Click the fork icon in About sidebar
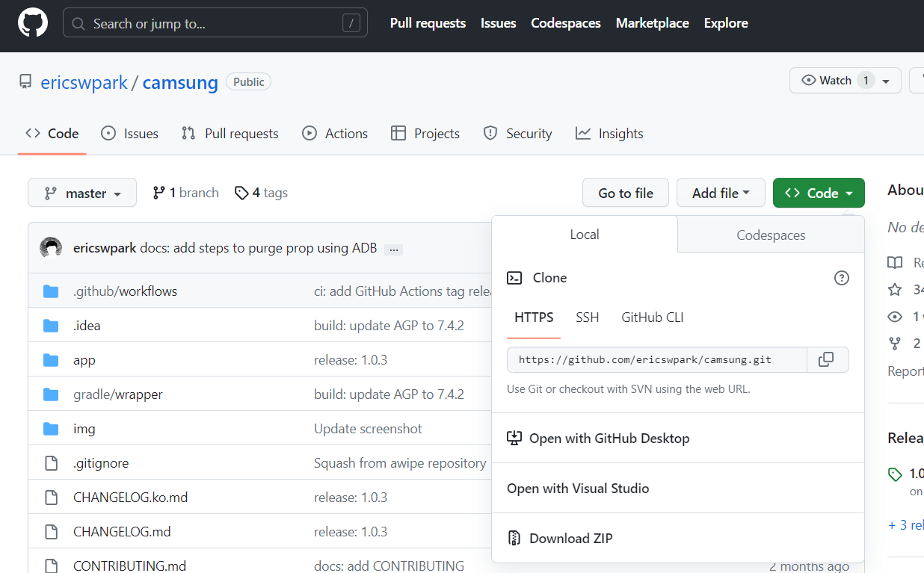924x573 pixels. (x=895, y=344)
